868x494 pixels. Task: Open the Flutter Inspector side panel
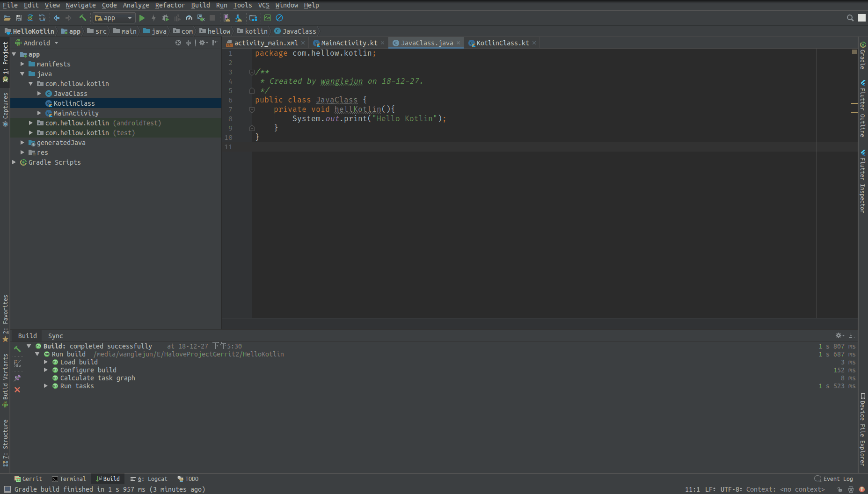pyautogui.click(x=863, y=181)
